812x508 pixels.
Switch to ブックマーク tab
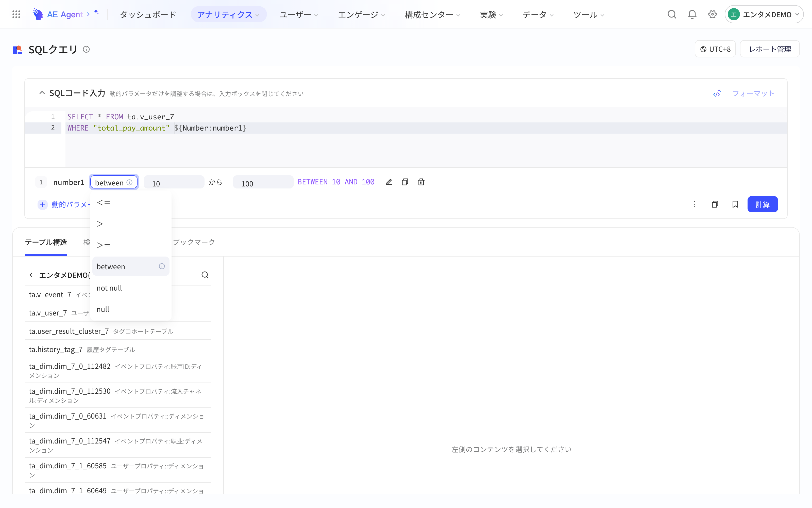click(x=194, y=242)
